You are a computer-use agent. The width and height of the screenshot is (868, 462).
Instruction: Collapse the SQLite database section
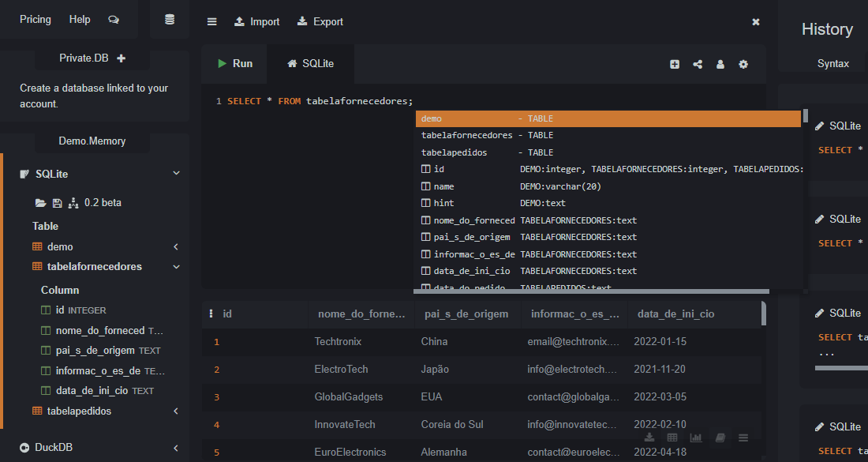[176, 174]
